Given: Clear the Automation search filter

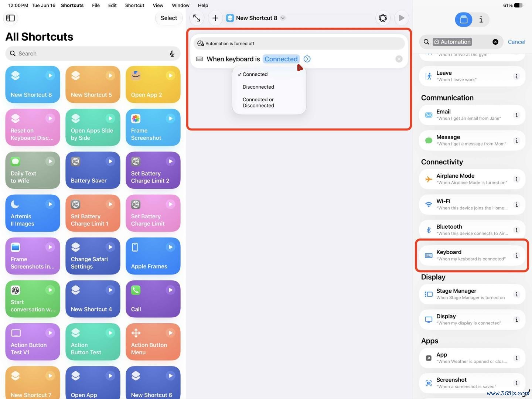Looking at the screenshot, I should click(x=495, y=42).
